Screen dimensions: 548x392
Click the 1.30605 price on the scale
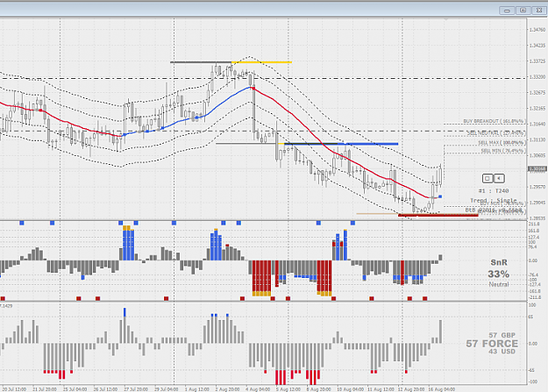[537, 155]
